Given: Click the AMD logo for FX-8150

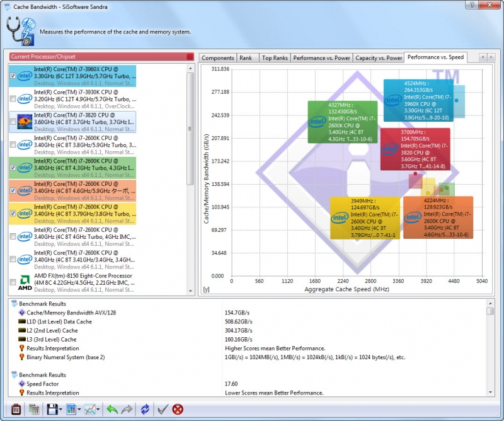Looking at the screenshot, I should [x=25, y=283].
